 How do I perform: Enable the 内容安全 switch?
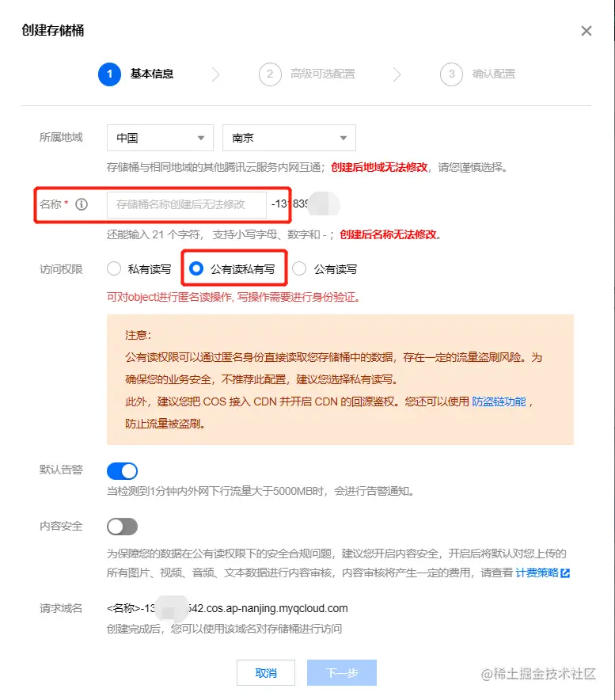(x=122, y=527)
